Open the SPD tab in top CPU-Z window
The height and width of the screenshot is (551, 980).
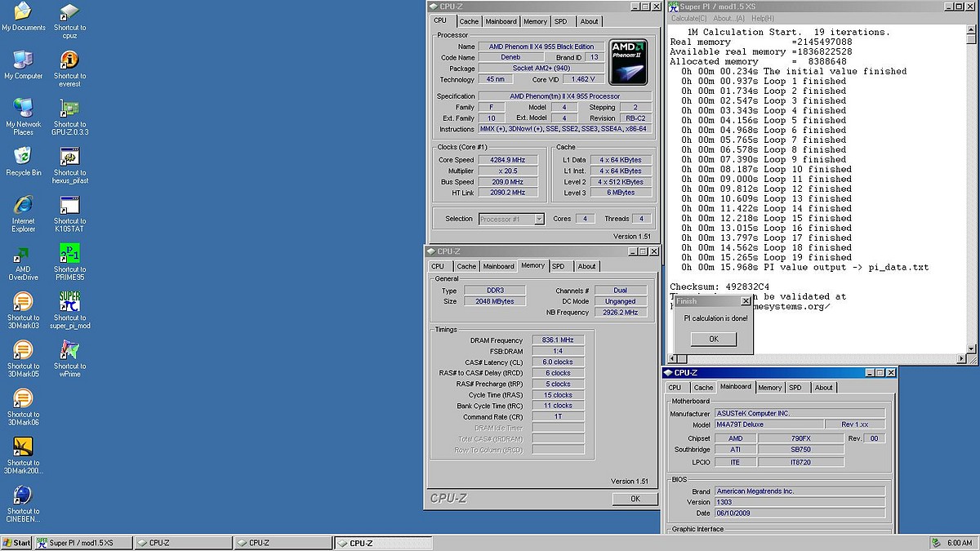click(561, 21)
